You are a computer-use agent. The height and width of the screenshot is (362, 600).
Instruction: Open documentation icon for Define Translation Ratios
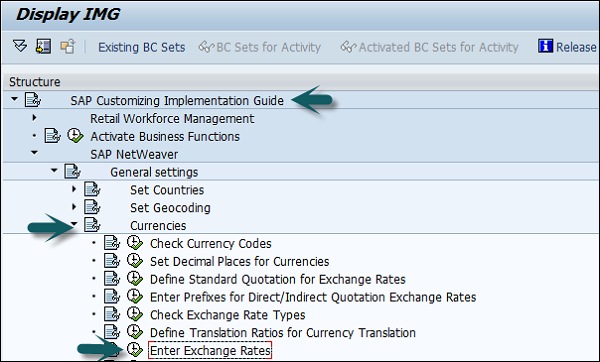[x=112, y=332]
